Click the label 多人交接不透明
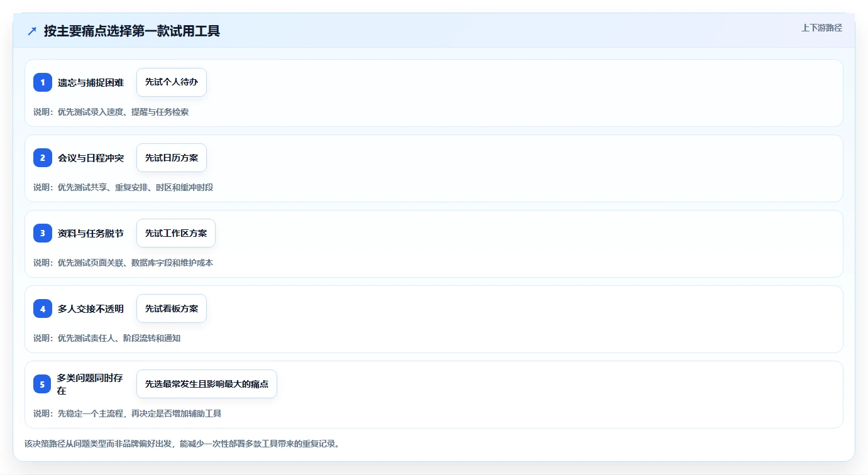The image size is (868, 475). pyautogui.click(x=91, y=308)
